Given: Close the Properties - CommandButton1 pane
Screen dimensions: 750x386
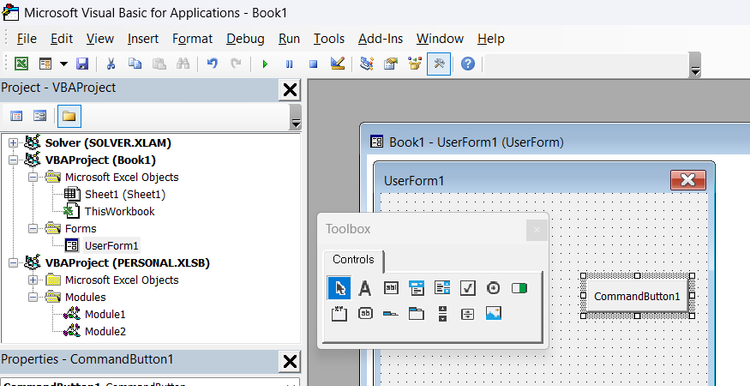Looking at the screenshot, I should (290, 362).
